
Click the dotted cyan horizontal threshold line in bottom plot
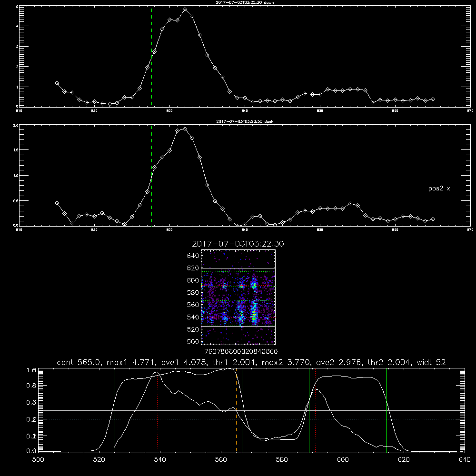click(252, 419)
